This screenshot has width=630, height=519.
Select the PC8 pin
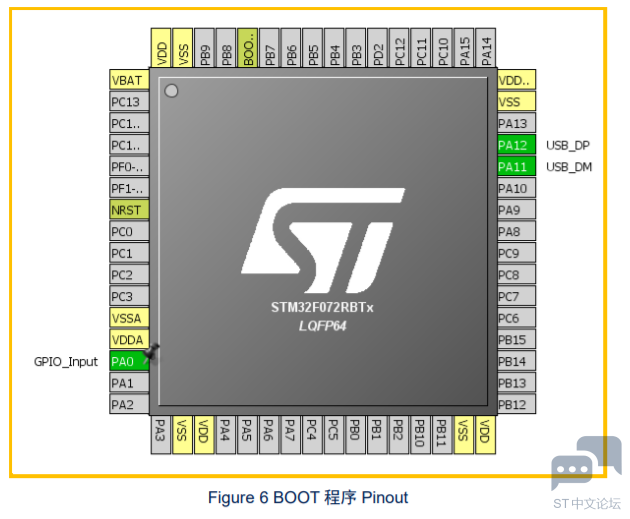click(516, 275)
